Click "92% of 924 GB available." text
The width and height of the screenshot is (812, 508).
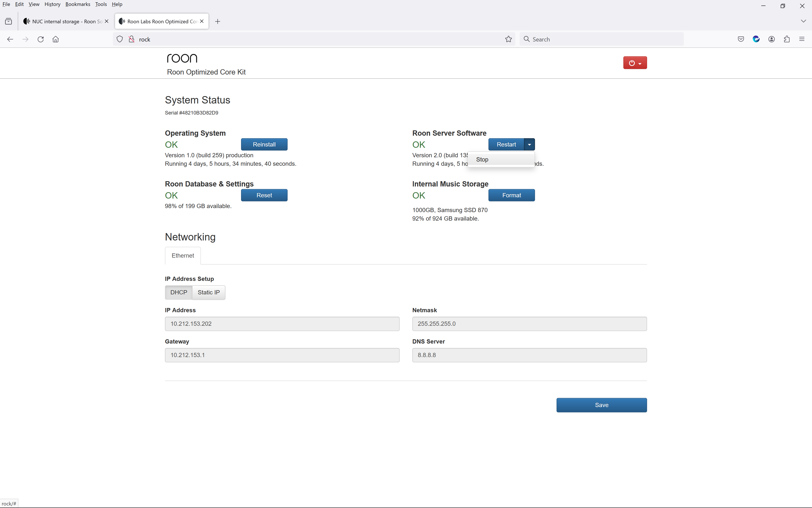click(446, 218)
